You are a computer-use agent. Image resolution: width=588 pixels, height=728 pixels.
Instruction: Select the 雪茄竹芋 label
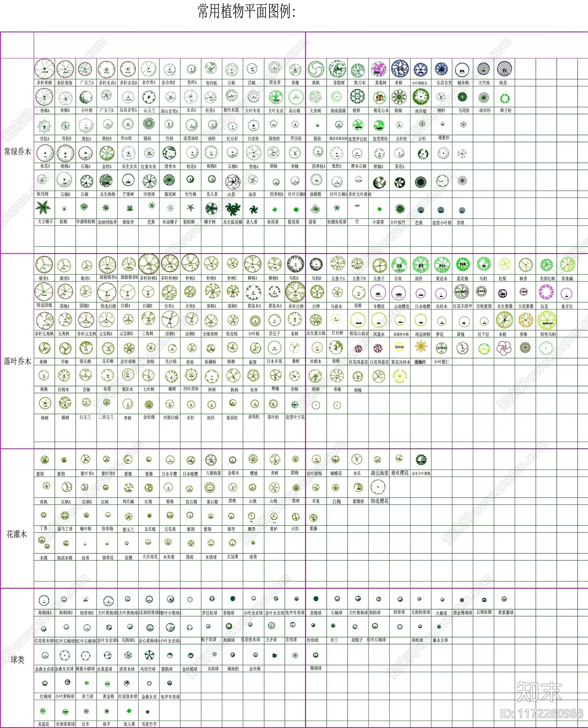pos(149,724)
